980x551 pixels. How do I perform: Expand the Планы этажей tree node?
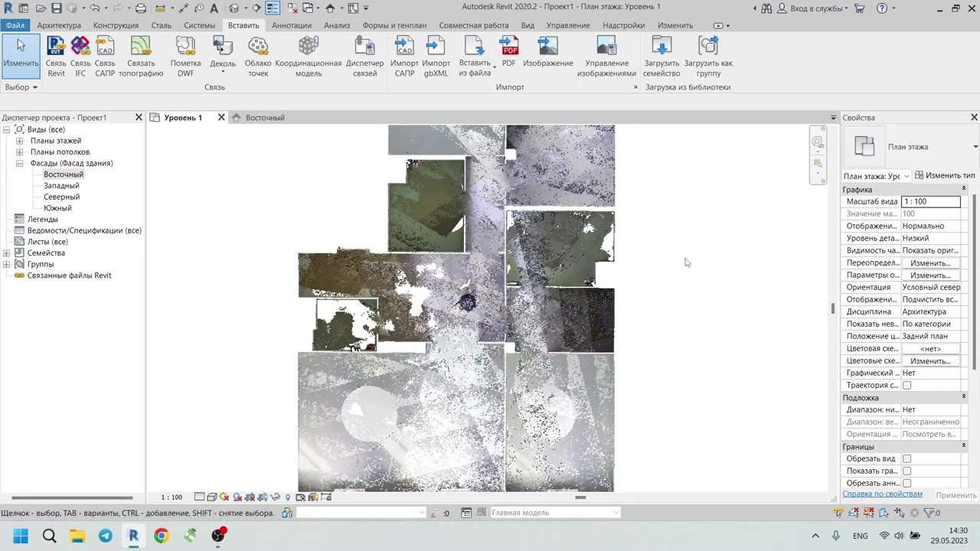pyautogui.click(x=20, y=141)
